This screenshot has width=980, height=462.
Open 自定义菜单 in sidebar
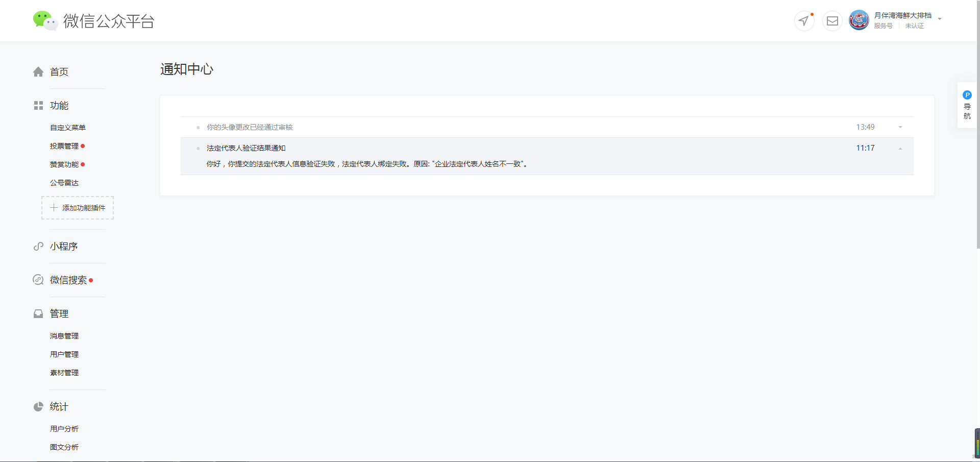68,128
